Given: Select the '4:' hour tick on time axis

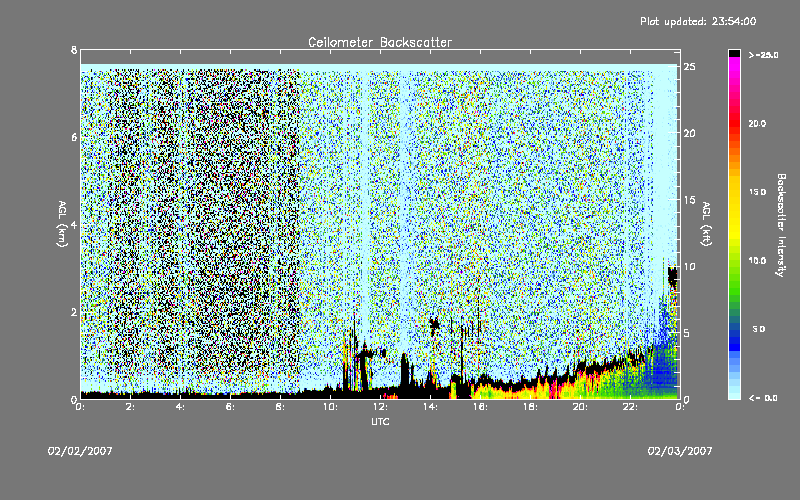Looking at the screenshot, I should [180, 407].
